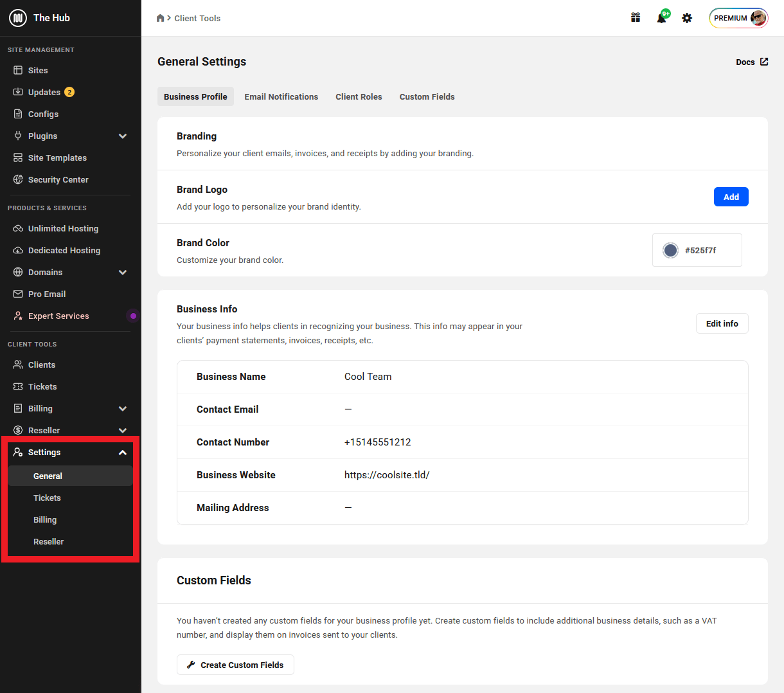Switch to Email Notifications tab
The height and width of the screenshot is (693, 784).
281,96
